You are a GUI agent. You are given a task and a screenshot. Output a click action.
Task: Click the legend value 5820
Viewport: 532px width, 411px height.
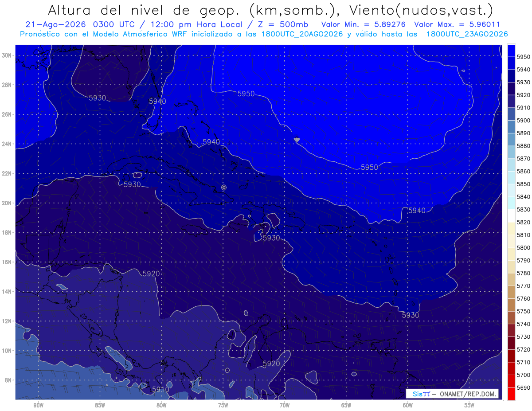pos(523,222)
